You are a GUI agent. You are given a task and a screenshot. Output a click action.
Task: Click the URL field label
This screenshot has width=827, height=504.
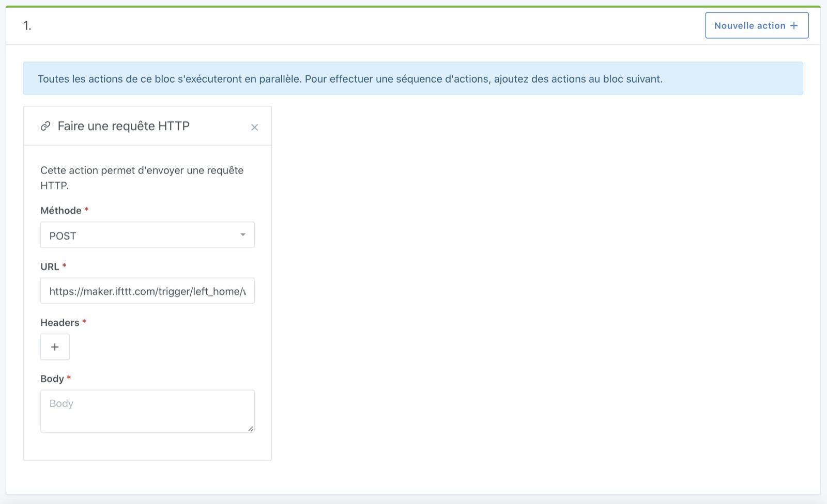50,267
